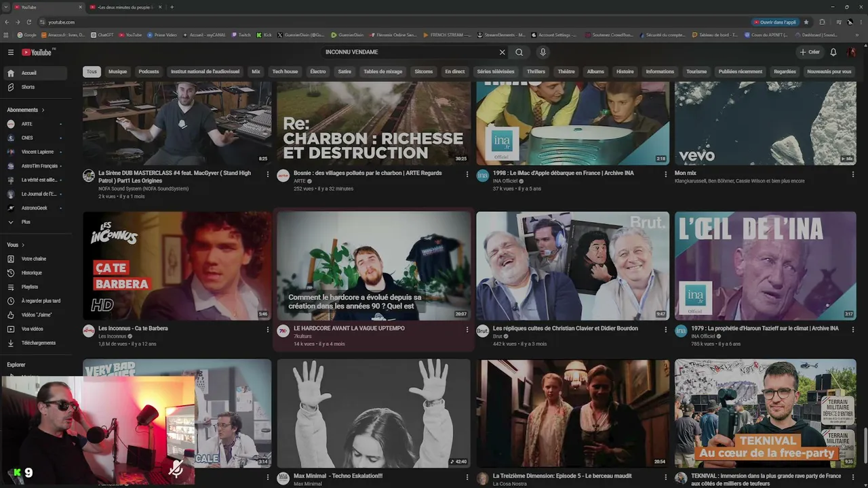Click the ARTE channel avatar under Bosnie video
The height and width of the screenshot is (488, 868).
point(283,176)
